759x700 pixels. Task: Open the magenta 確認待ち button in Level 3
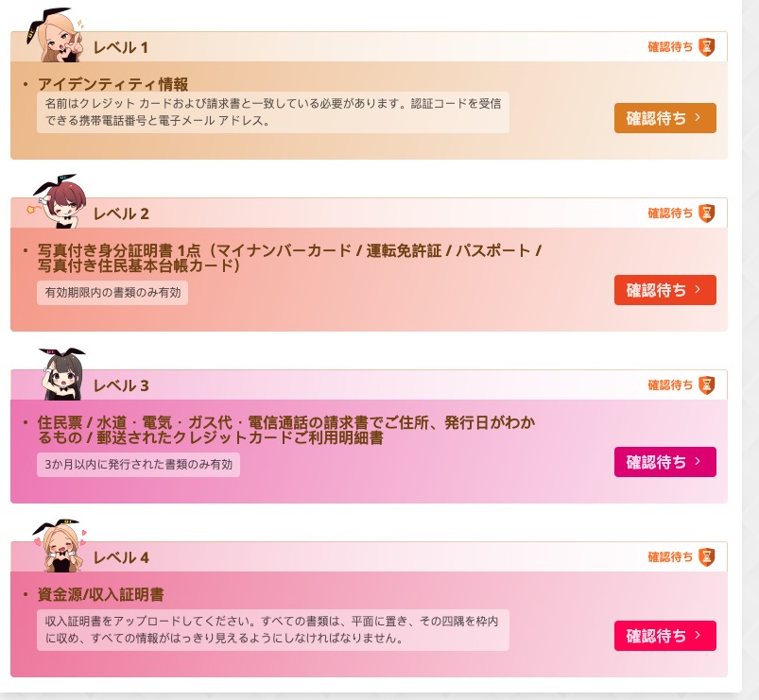(665, 462)
